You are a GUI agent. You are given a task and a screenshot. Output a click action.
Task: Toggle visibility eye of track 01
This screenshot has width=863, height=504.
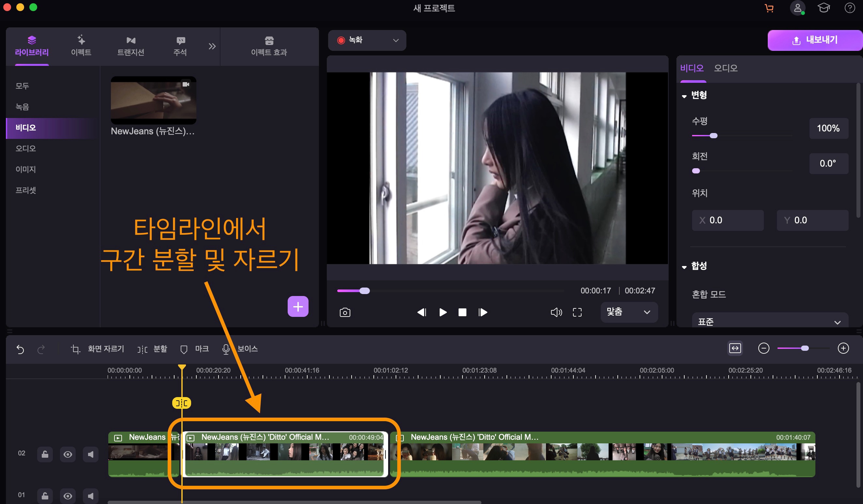click(x=68, y=496)
